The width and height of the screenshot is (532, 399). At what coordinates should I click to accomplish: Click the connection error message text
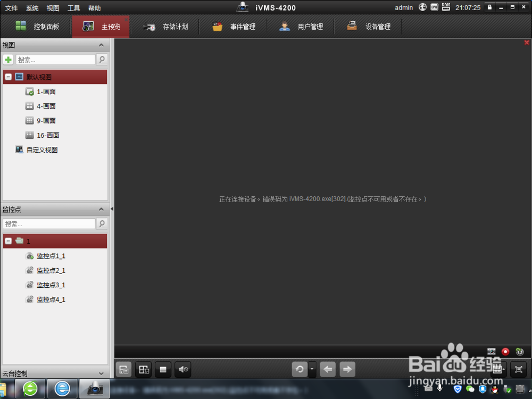pyautogui.click(x=322, y=199)
